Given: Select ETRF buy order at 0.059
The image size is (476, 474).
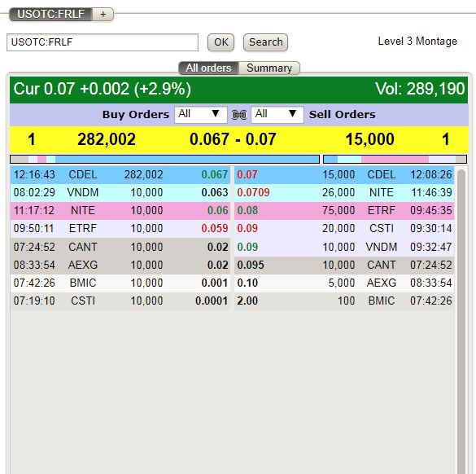Looking at the screenshot, I should pos(120,229).
